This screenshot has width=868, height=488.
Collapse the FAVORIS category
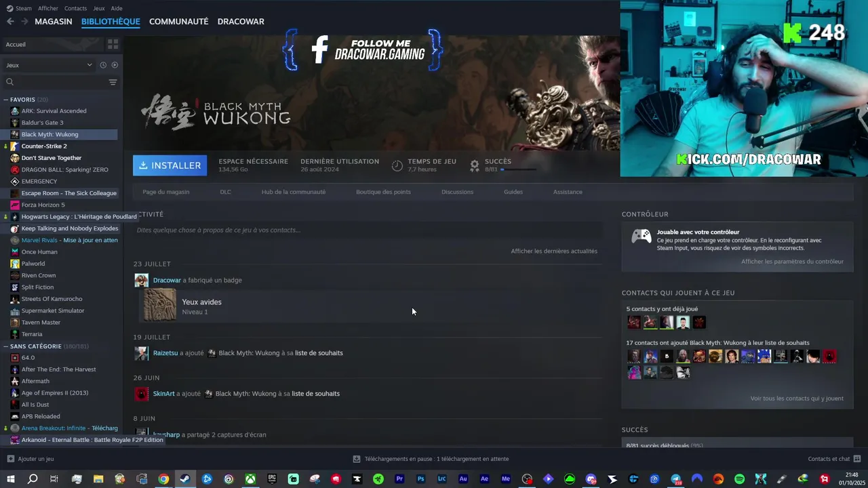(x=6, y=100)
